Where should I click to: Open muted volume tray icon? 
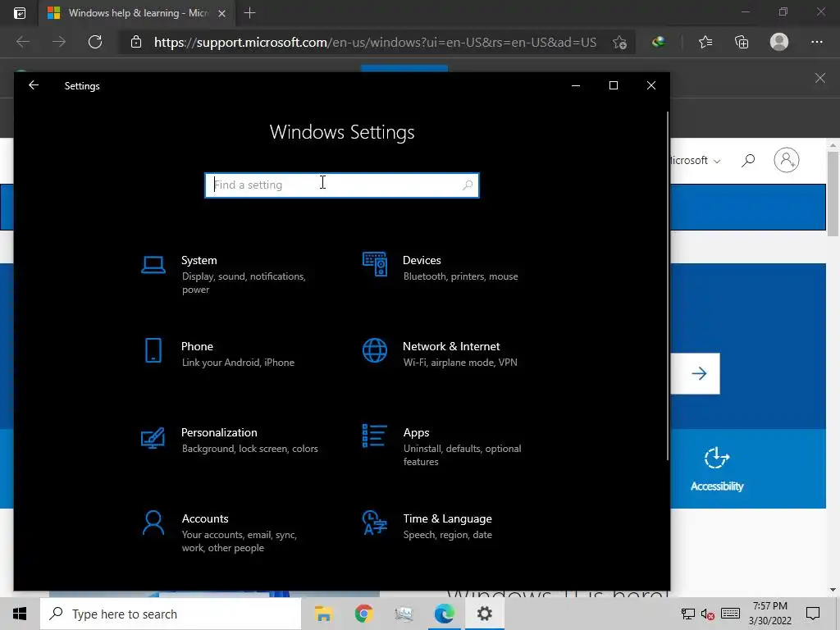point(708,614)
